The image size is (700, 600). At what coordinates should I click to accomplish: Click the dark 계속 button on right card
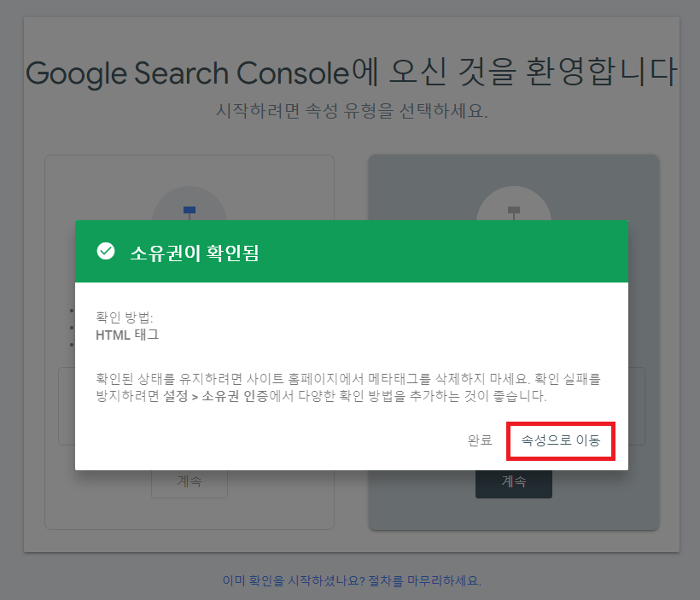[513, 483]
